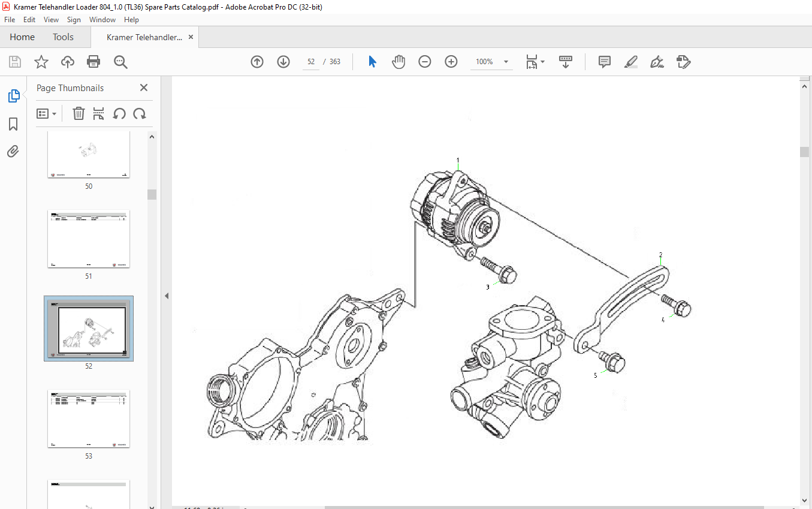Viewport: 812px width, 509px height.
Task: Click part callout number 2 in diagram
Action: point(660,254)
